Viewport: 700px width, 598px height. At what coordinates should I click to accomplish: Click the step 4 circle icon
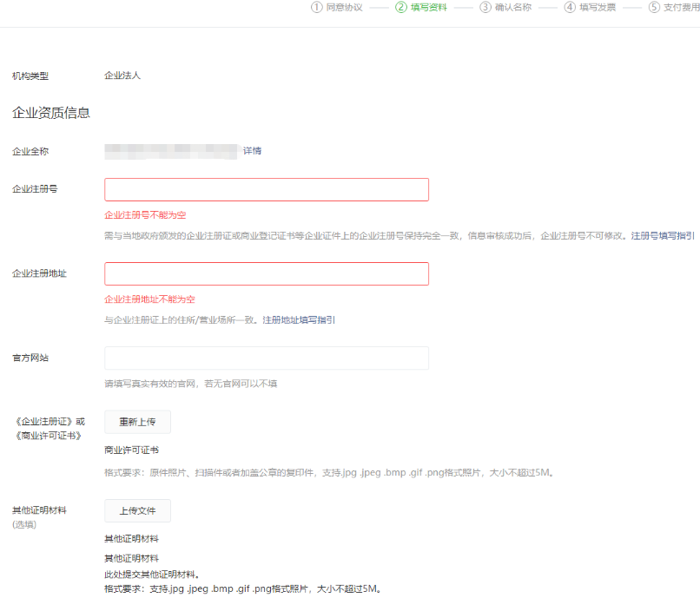click(x=570, y=7)
